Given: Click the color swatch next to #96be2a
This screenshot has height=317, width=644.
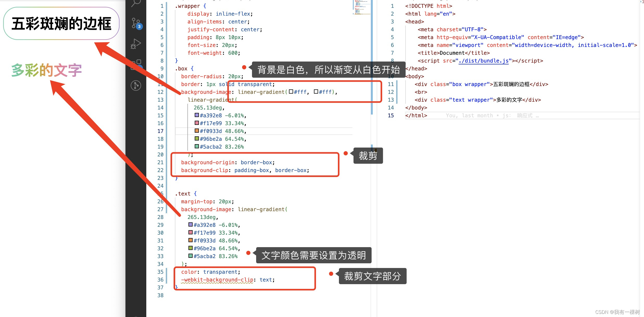Looking at the screenshot, I should 196,138.
